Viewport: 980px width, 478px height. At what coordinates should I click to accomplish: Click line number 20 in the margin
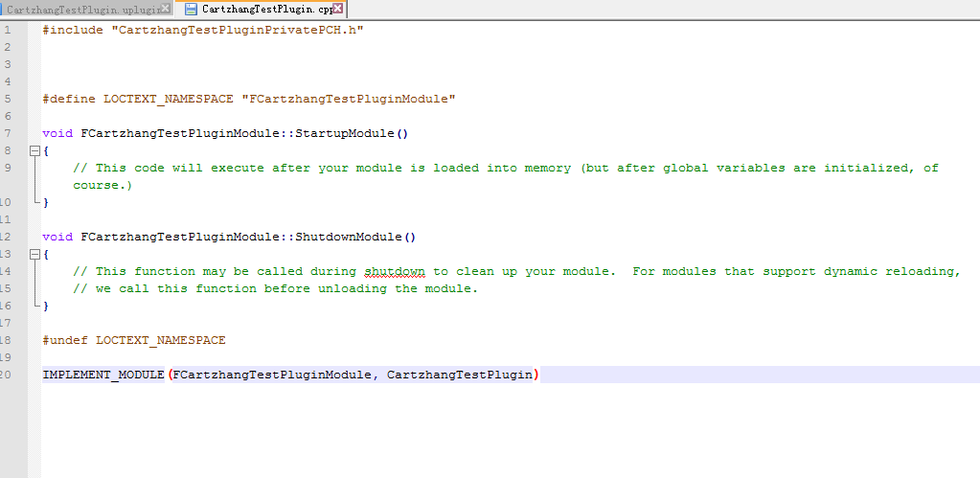coord(6,375)
